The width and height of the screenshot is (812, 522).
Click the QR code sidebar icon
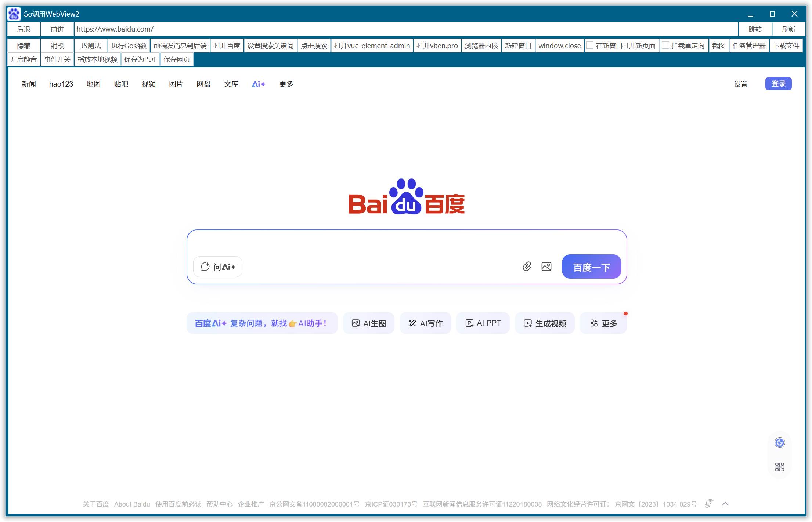[779, 467]
